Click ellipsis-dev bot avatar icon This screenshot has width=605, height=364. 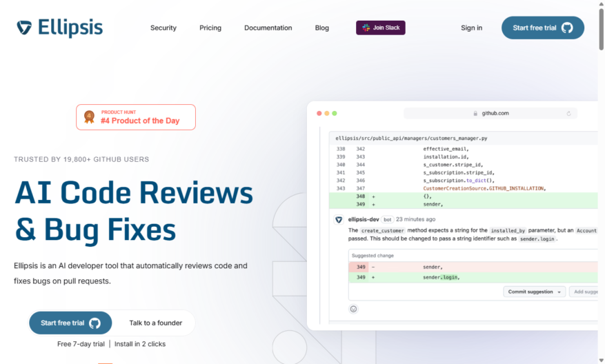point(339,220)
